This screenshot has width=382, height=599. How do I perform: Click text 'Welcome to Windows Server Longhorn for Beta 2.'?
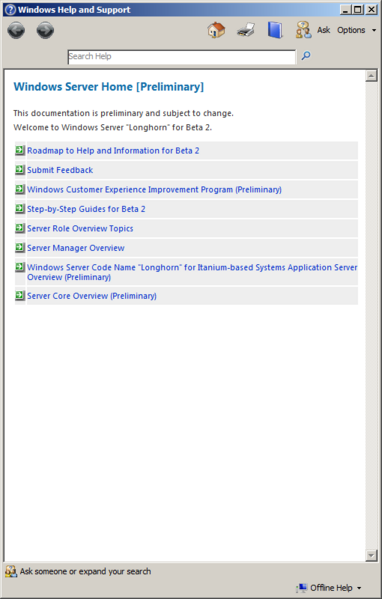(113, 127)
